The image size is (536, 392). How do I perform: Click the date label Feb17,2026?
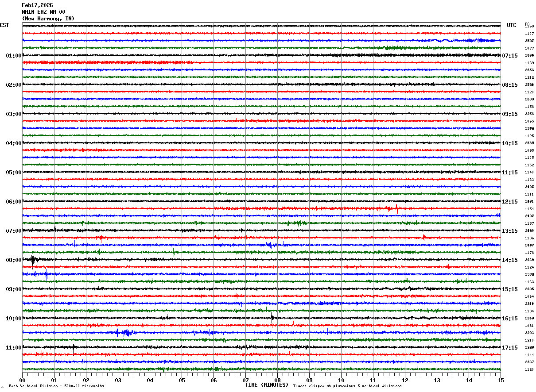(37, 5)
